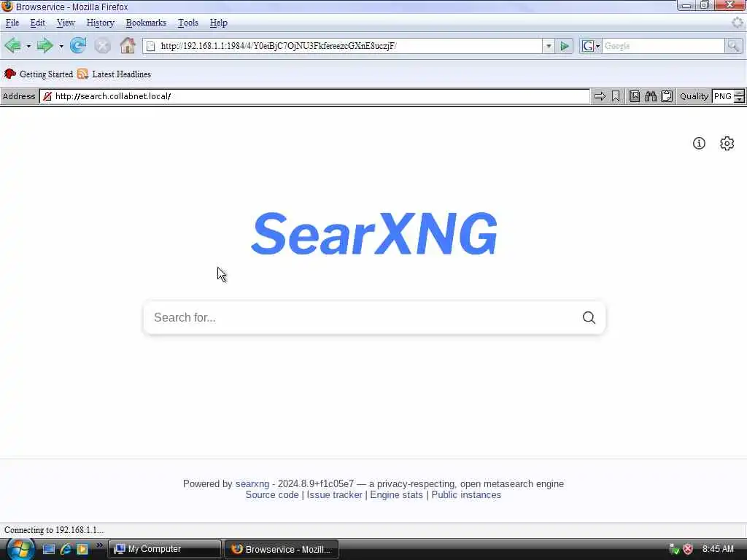The height and width of the screenshot is (560, 747).
Task: Open the Public instances link
Action: pos(466,495)
